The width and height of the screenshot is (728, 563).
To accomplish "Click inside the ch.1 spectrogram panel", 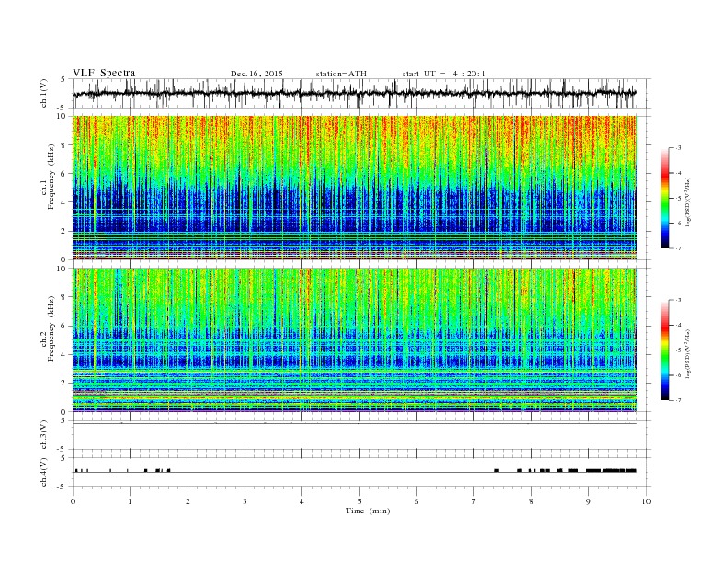I will [354, 187].
